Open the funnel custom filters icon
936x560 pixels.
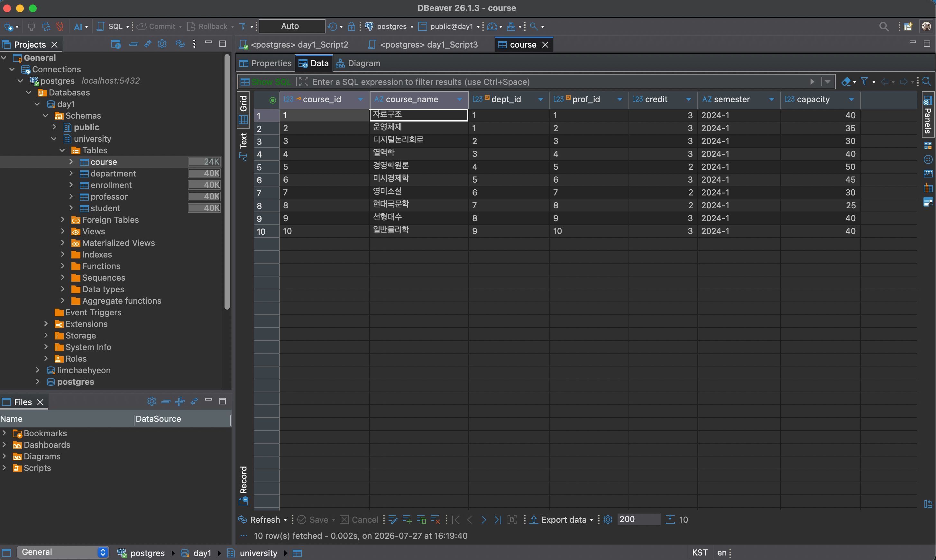(864, 82)
